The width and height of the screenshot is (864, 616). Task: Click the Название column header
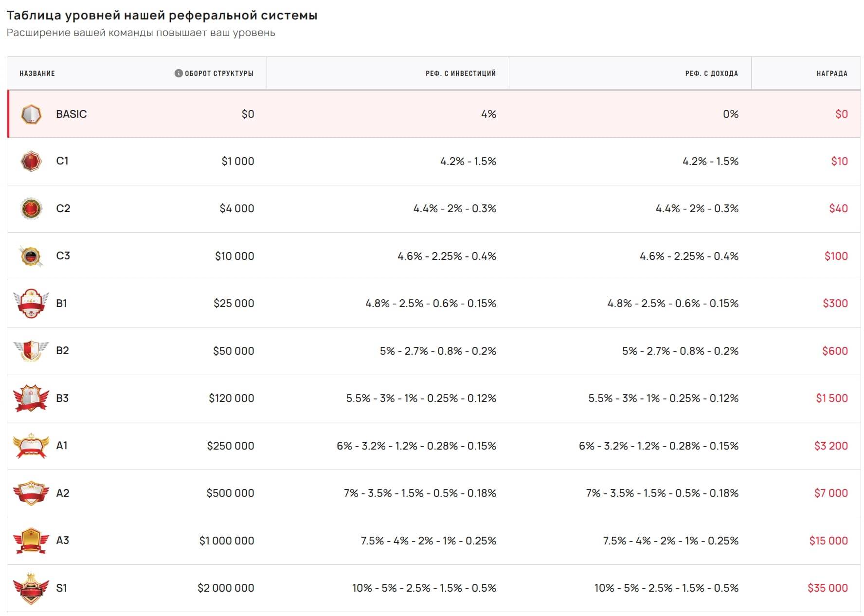pyautogui.click(x=37, y=73)
